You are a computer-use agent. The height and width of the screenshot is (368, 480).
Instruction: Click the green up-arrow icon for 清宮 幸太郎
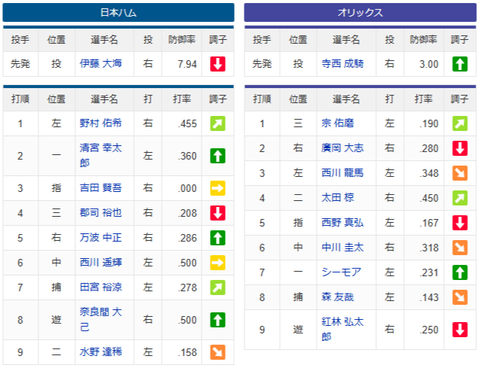pos(218,156)
